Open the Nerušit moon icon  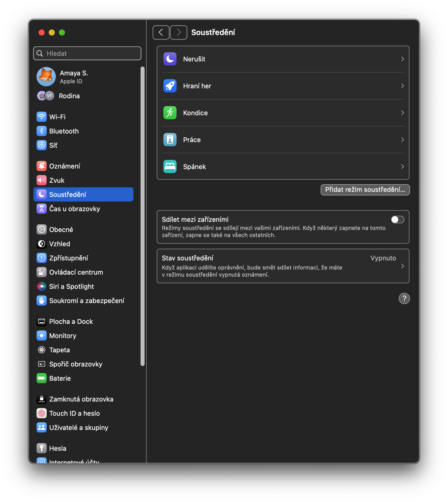pyautogui.click(x=170, y=59)
